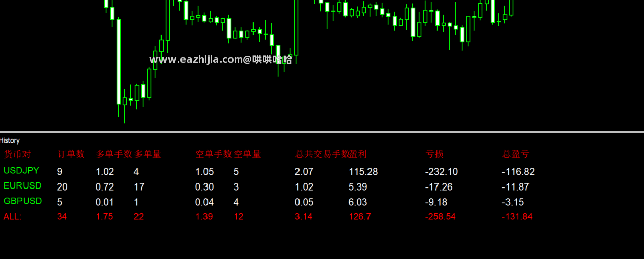Click GBPUSD net result -3.15
This screenshot has width=644, height=259.
[x=513, y=202]
